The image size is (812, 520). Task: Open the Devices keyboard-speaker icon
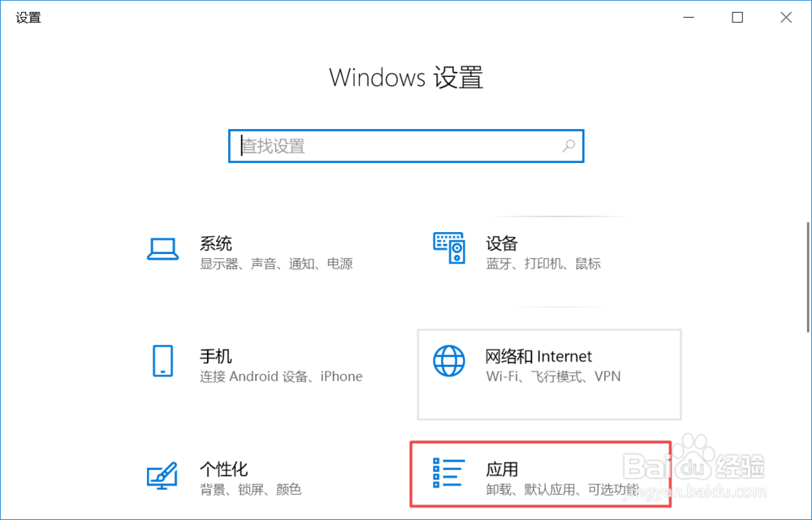pos(449,248)
